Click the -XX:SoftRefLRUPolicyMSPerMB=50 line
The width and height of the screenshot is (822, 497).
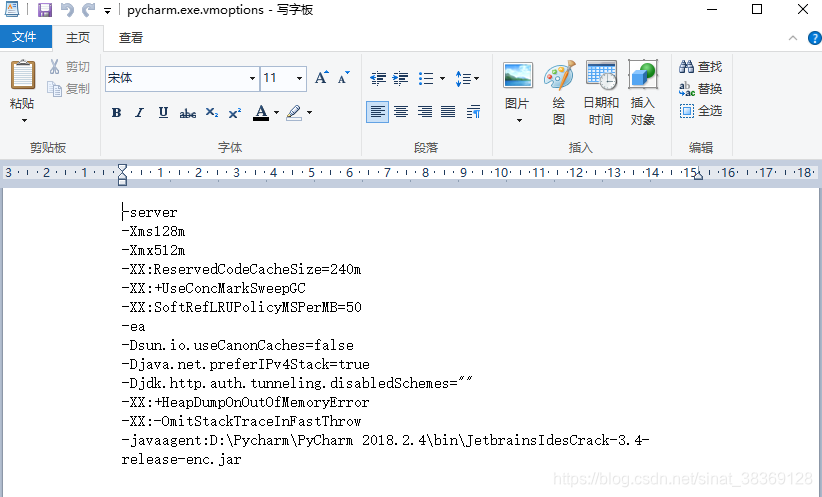pos(241,307)
